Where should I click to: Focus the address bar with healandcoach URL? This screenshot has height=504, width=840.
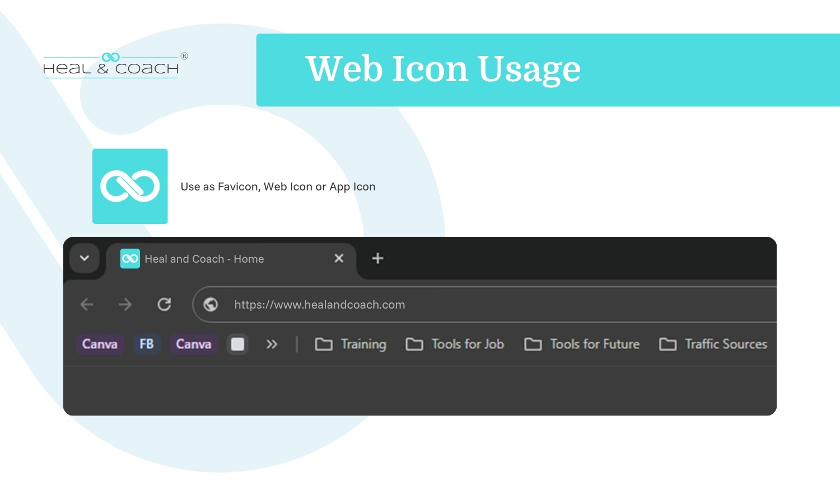tap(485, 305)
